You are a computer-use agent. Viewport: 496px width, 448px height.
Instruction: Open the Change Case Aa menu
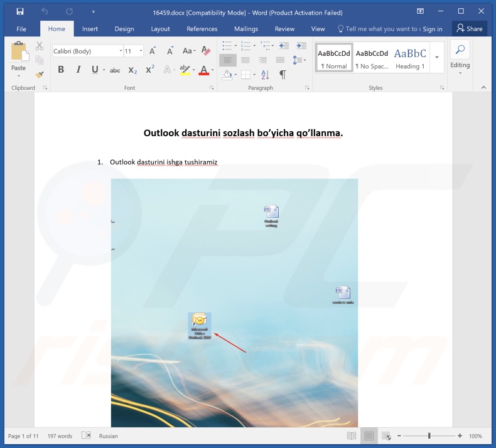[x=189, y=51]
